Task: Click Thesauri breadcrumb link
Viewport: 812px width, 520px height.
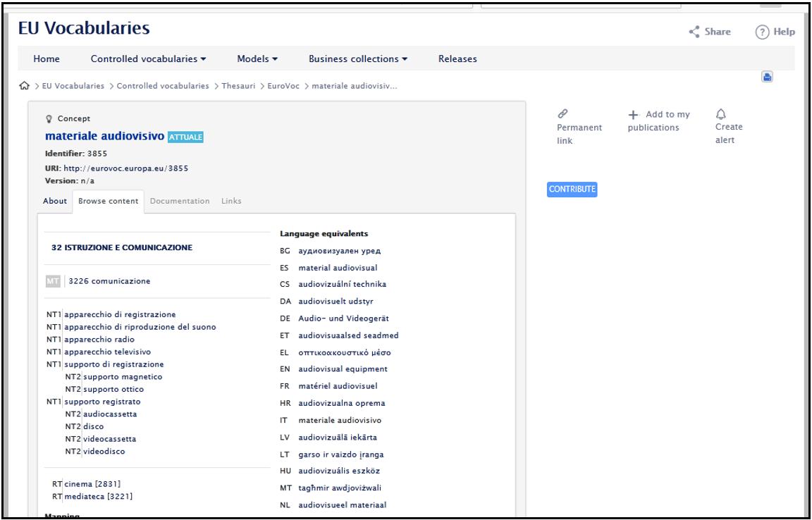Action: pos(238,86)
